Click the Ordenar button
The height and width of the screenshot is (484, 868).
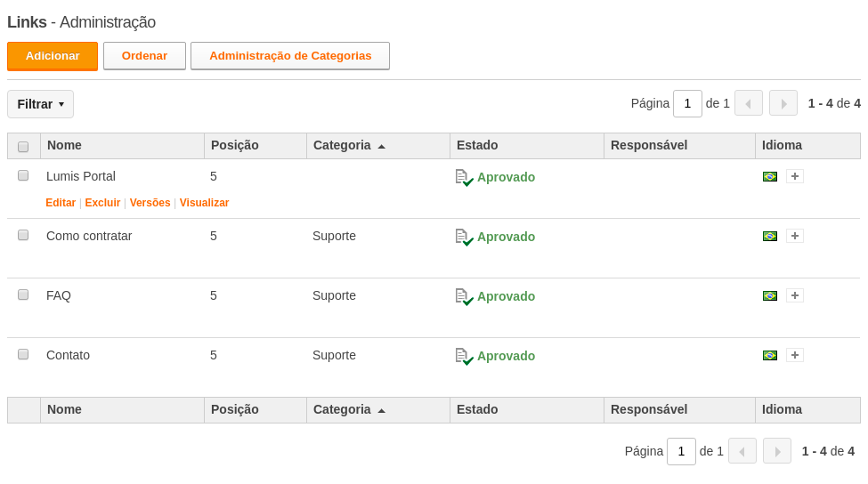(144, 56)
